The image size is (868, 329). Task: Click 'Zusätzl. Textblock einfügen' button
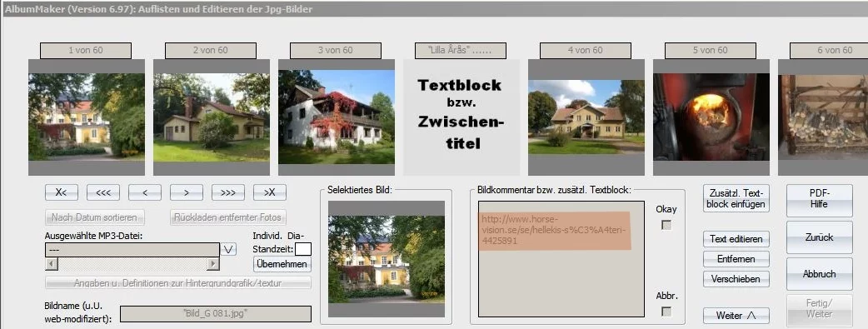736,198
